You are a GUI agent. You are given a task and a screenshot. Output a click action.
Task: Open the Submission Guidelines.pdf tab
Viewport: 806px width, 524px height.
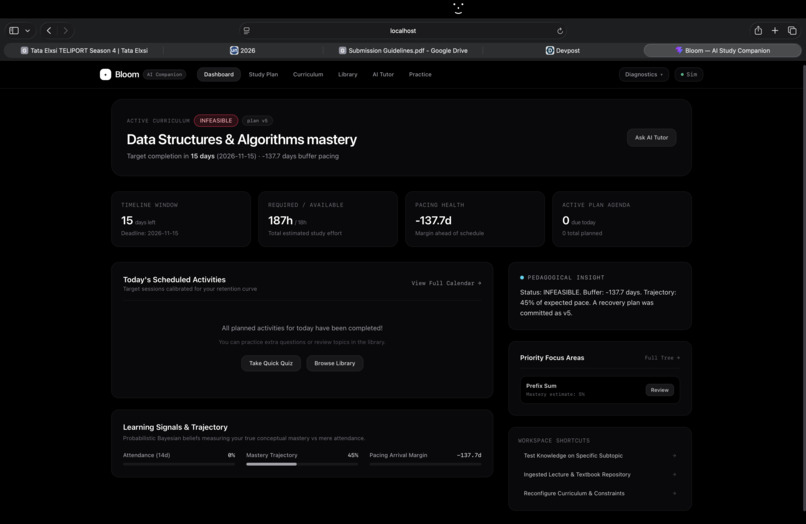pos(403,50)
